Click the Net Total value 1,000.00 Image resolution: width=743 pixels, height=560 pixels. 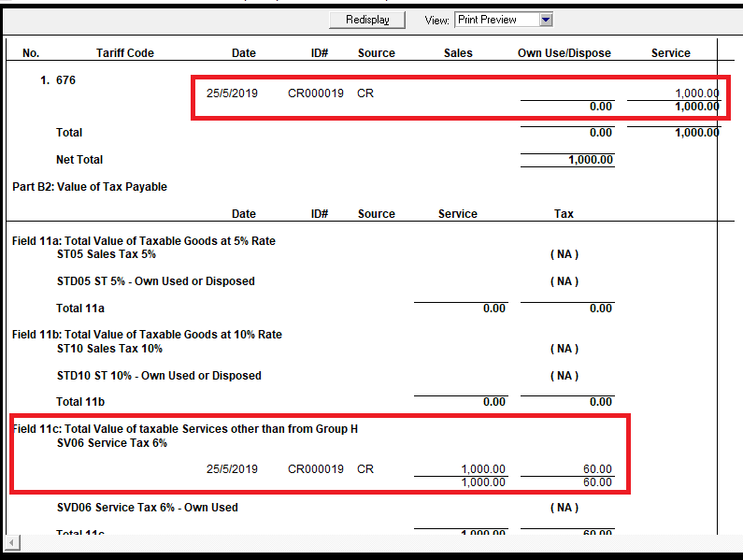click(x=591, y=160)
